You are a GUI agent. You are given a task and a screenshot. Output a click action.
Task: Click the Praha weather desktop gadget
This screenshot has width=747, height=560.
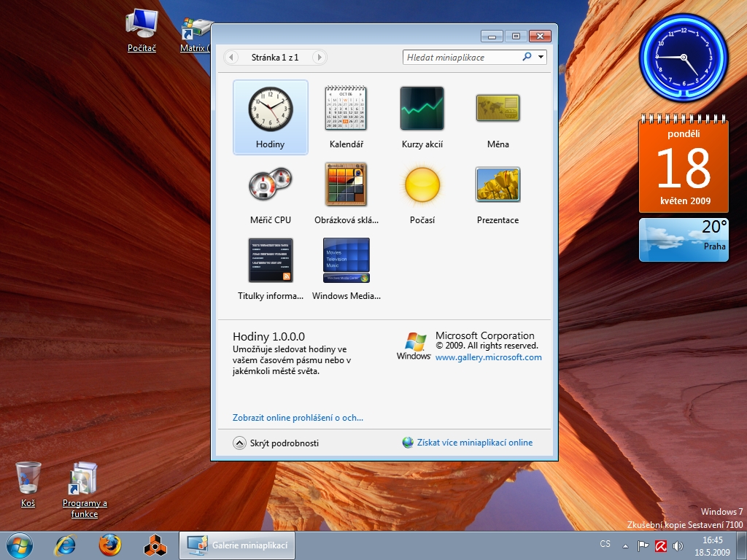pyautogui.click(x=684, y=240)
